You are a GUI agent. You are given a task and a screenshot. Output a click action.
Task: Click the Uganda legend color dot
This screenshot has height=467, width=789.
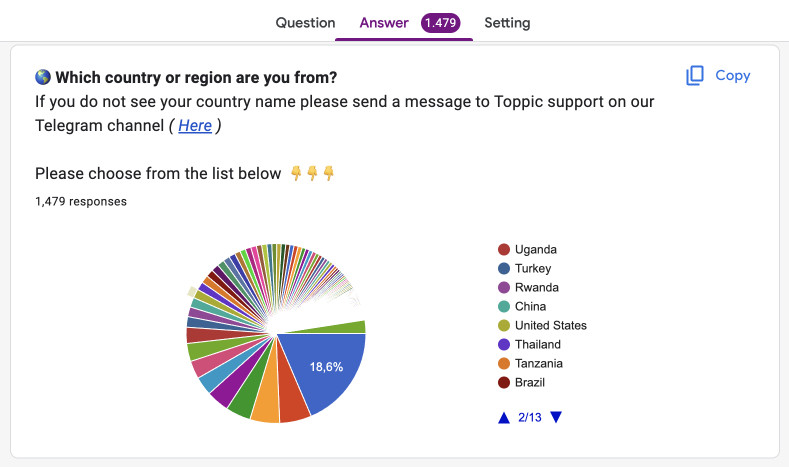[x=504, y=250]
